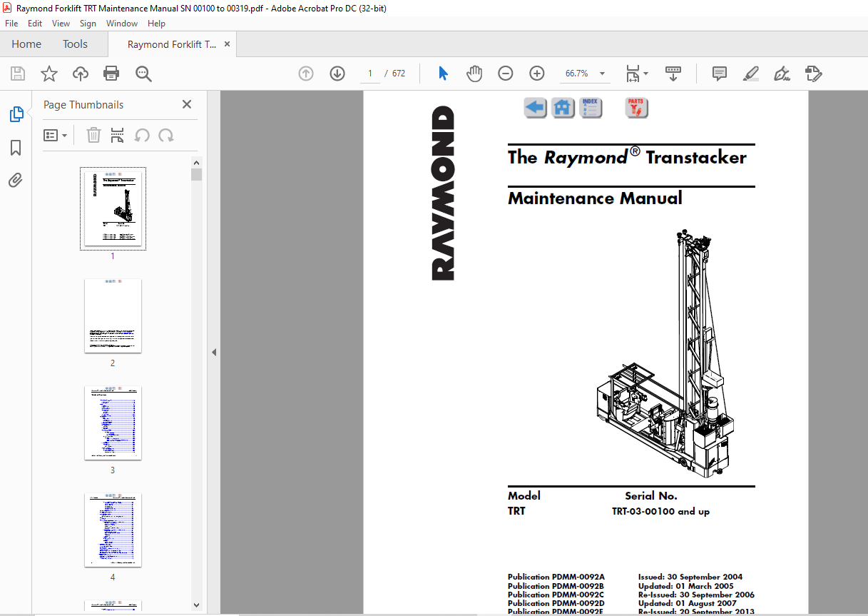Select page 1 thumbnail
This screenshot has width=868, height=616.
tap(113, 208)
